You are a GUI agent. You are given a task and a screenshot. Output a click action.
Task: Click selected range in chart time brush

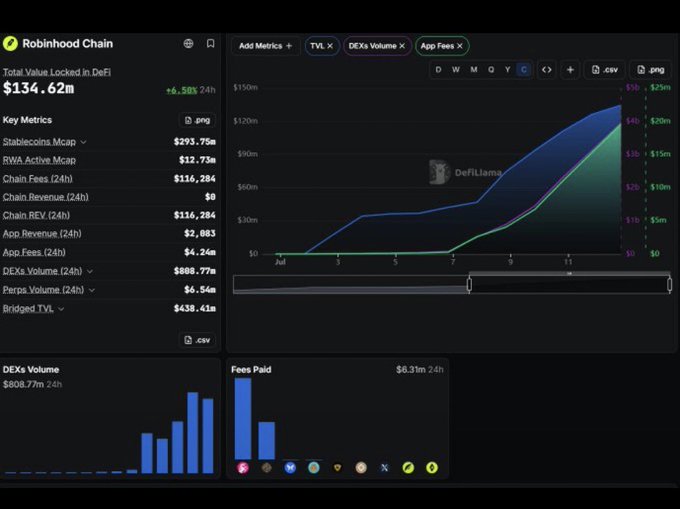coord(569,284)
